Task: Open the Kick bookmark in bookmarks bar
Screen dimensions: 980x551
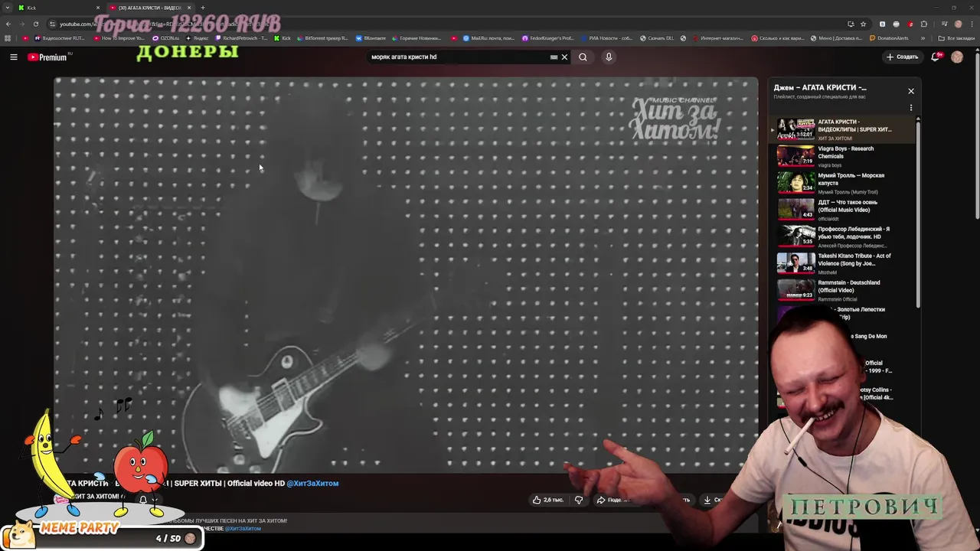Action: pyautogui.click(x=283, y=38)
